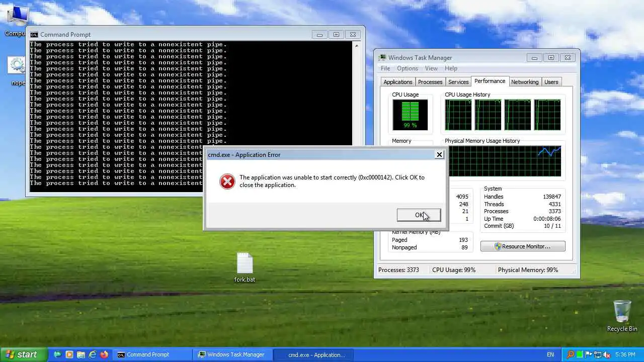Click the taskbar clock showing 5:36 PM
644x362 pixels.
[x=625, y=354]
